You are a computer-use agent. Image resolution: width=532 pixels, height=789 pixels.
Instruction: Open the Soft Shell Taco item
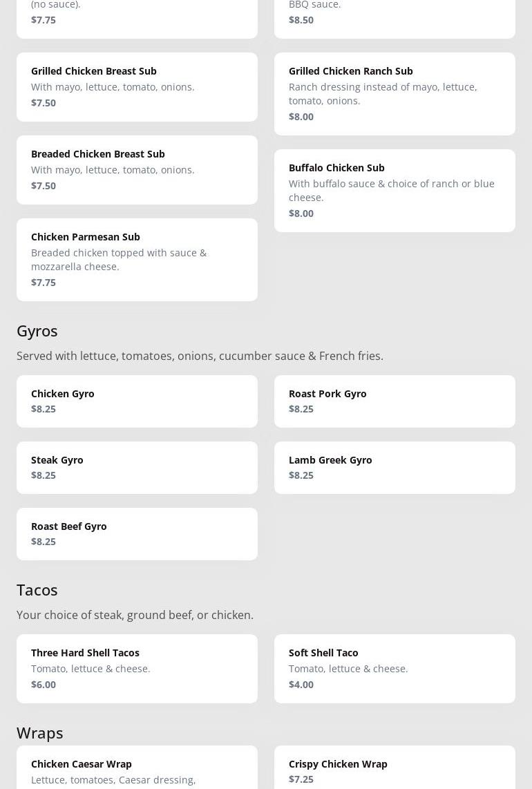coord(395,669)
